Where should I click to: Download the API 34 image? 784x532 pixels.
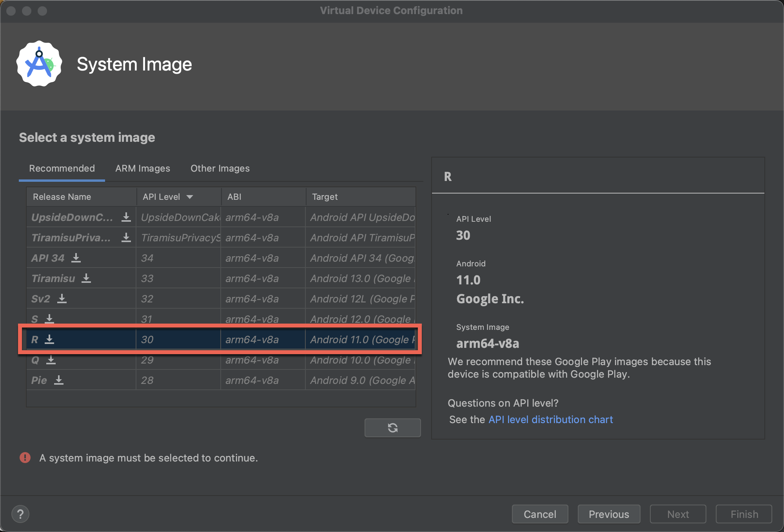pyautogui.click(x=76, y=258)
